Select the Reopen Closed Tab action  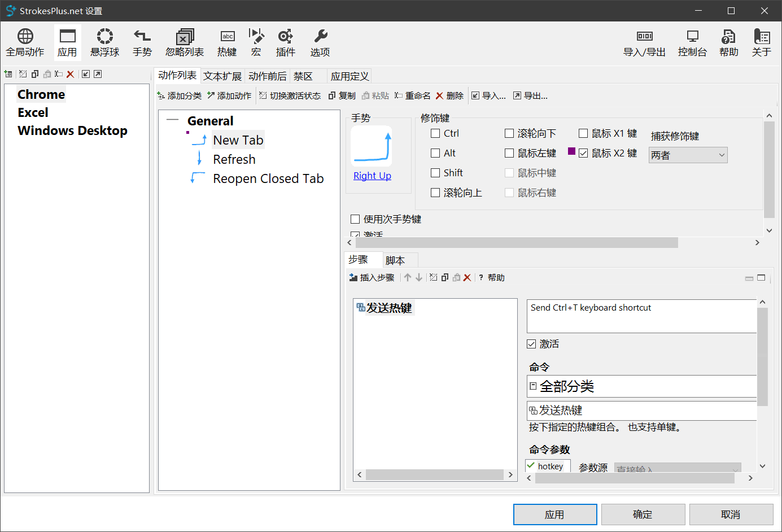pyautogui.click(x=268, y=178)
